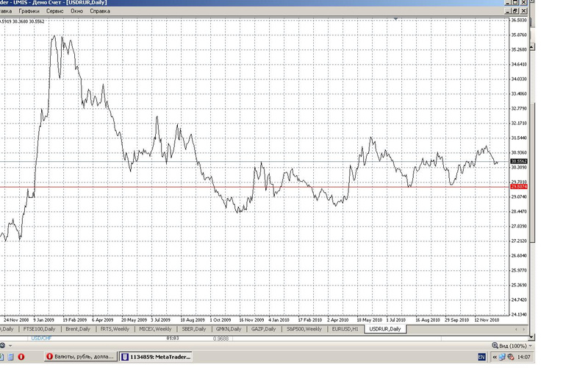The image size is (588, 368).
Task: Open the Сервис menu
Action: (54, 12)
